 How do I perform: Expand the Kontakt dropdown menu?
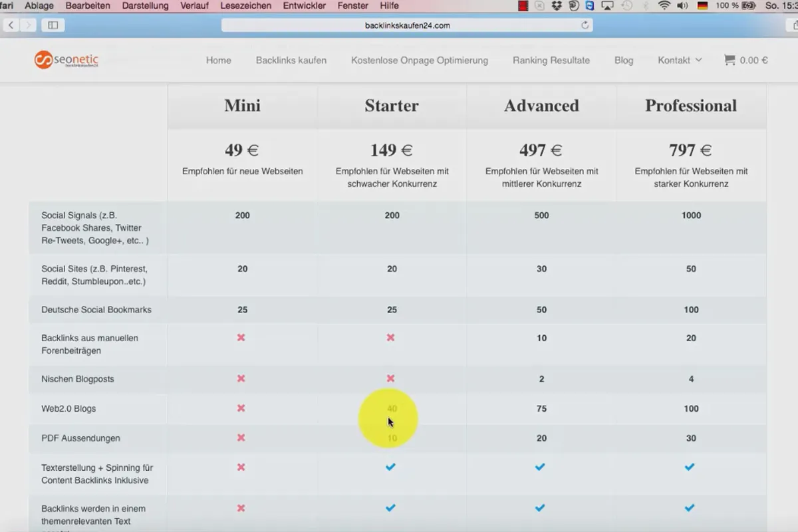coord(680,60)
